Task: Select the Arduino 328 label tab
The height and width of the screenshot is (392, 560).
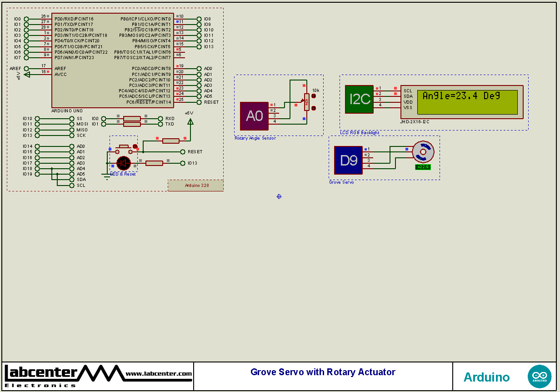Action: [x=195, y=185]
